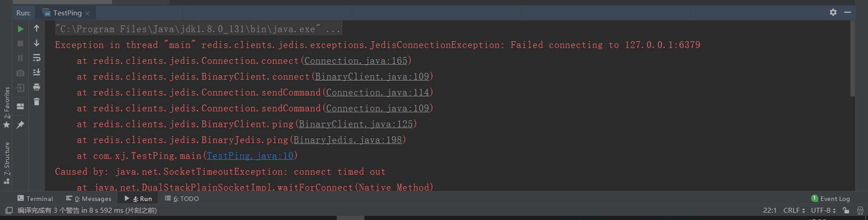Toggle scroll to end of output

click(x=37, y=72)
